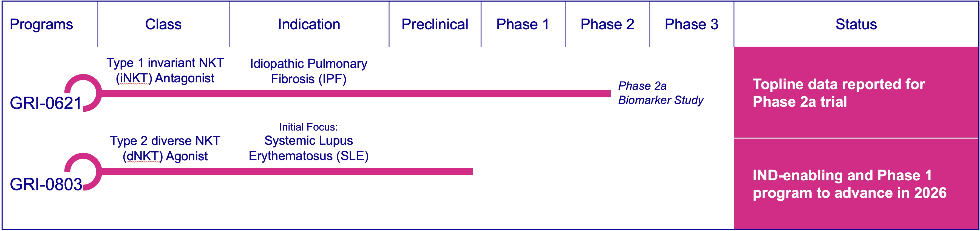Select the Class column header

[163, 24]
